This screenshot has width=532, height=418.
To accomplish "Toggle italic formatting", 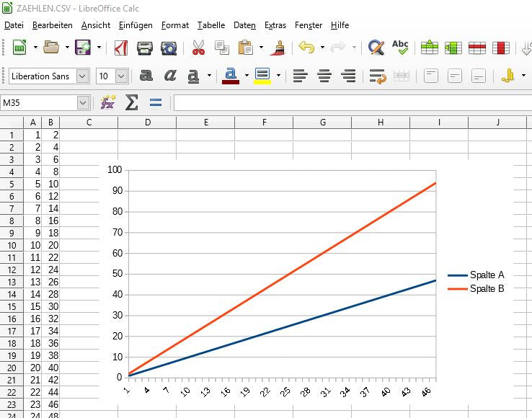I will tap(170, 76).
